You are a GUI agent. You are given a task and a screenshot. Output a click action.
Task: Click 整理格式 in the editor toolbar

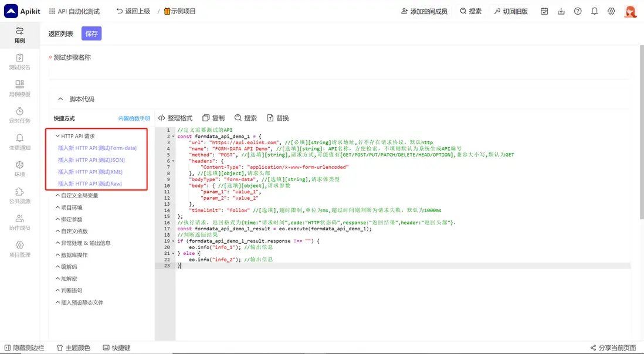[175, 118]
